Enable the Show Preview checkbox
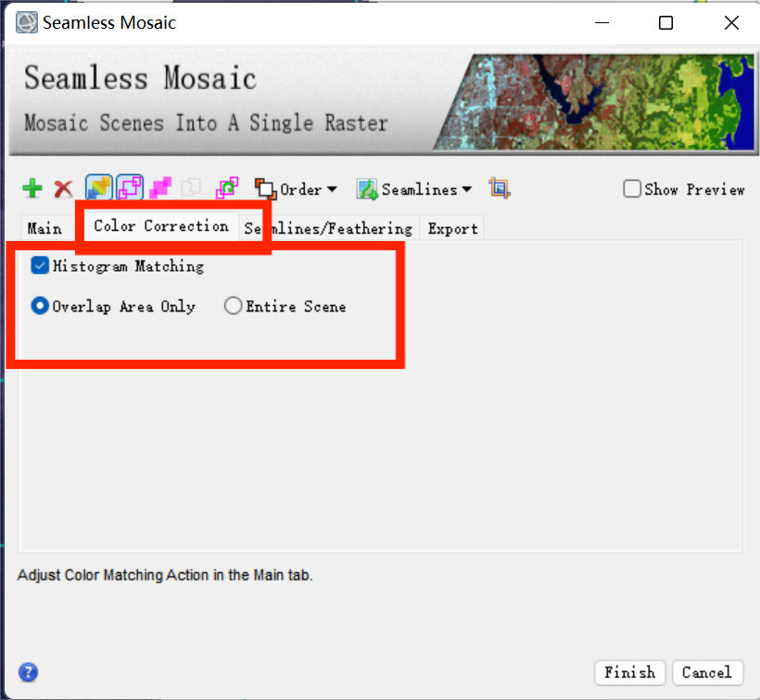 631,189
